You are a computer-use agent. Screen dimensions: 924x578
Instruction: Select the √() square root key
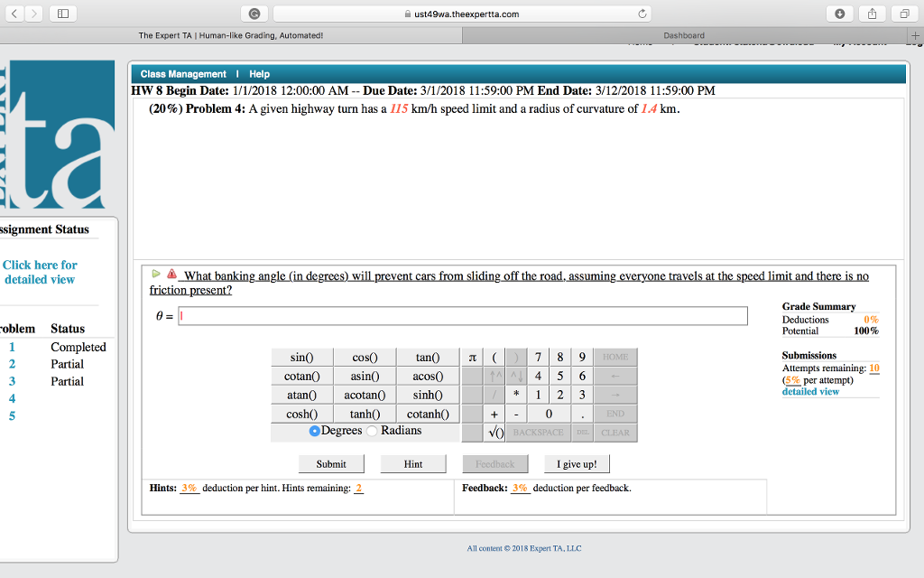495,433
